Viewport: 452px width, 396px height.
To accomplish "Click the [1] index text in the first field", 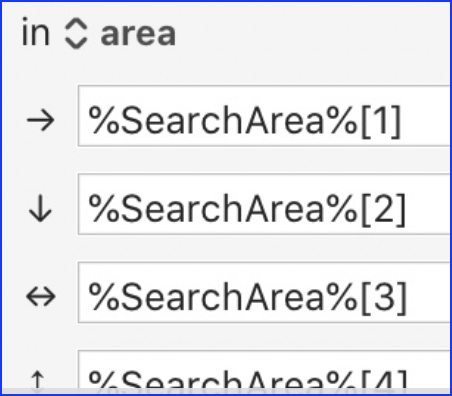I will (x=381, y=121).
